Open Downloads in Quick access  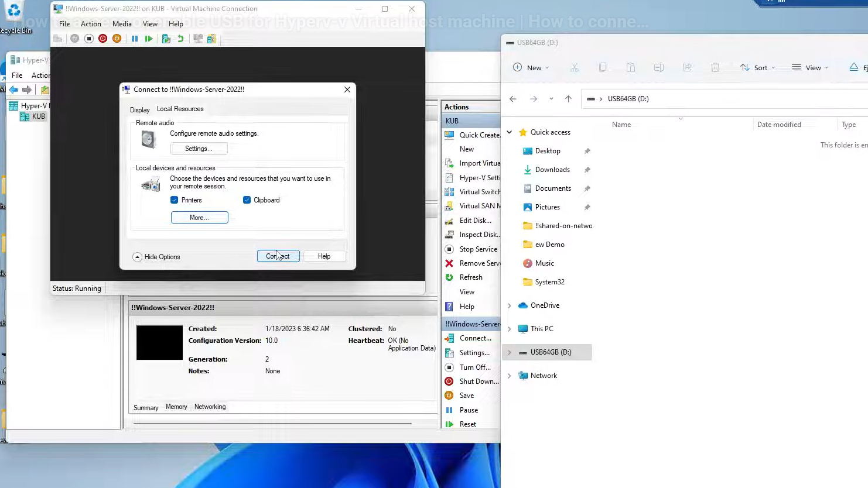(x=552, y=170)
